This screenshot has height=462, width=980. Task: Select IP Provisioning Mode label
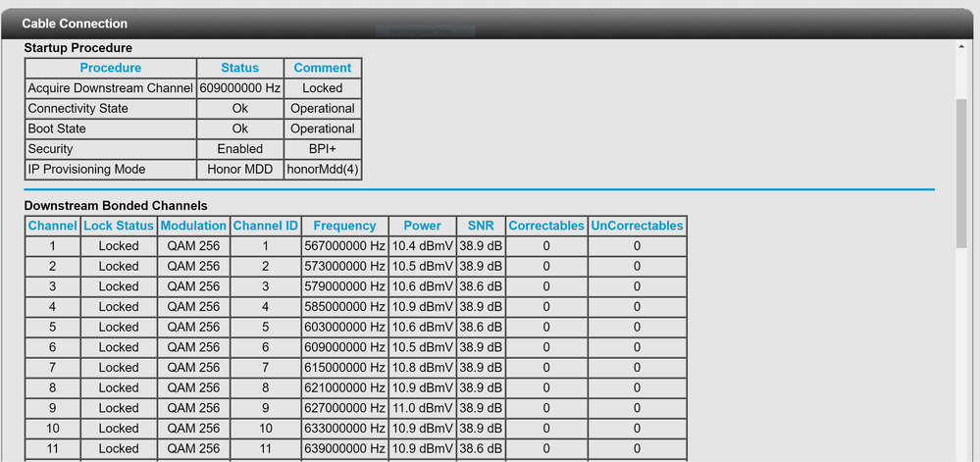coord(111,169)
